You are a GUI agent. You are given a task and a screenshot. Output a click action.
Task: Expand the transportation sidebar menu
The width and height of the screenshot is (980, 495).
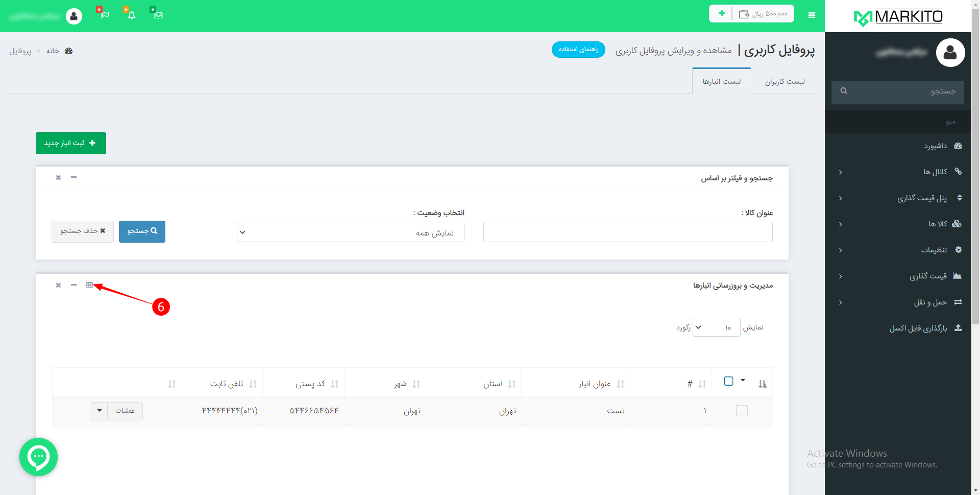(x=898, y=302)
